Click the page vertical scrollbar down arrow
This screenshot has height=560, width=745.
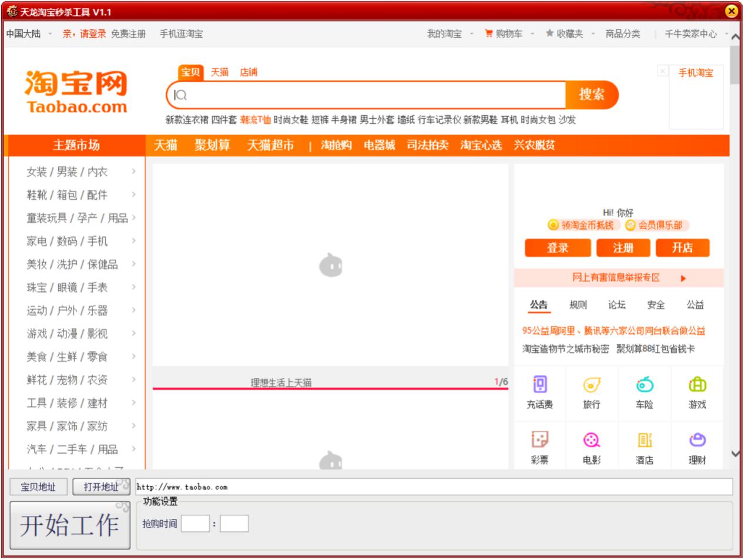point(735,454)
